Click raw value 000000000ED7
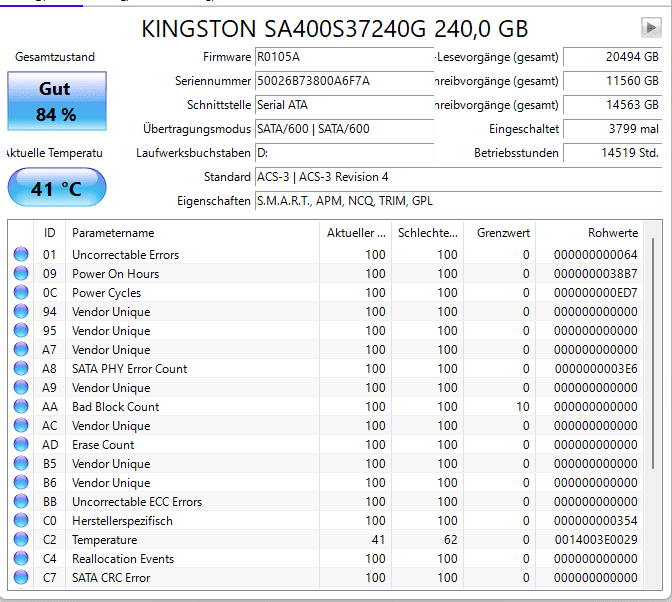Image resolution: width=672 pixels, height=602 pixels. pos(596,293)
